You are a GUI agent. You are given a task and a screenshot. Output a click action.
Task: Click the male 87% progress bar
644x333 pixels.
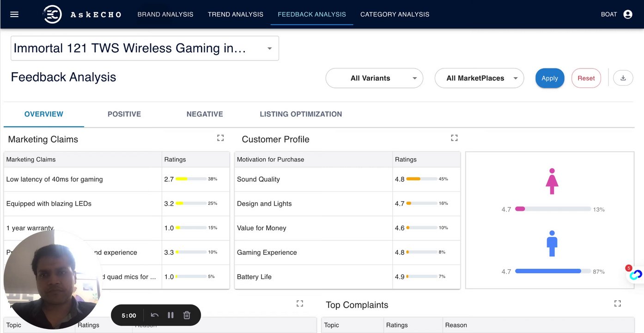pos(553,271)
